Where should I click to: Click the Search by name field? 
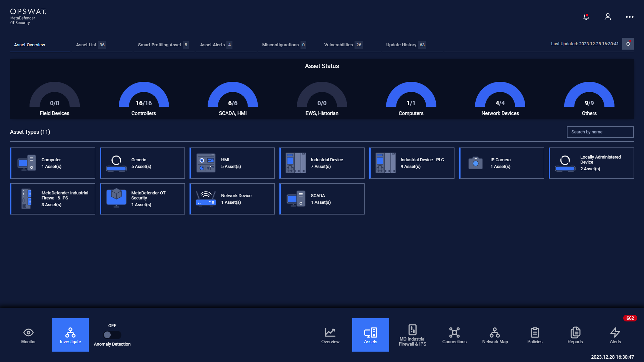point(600,132)
